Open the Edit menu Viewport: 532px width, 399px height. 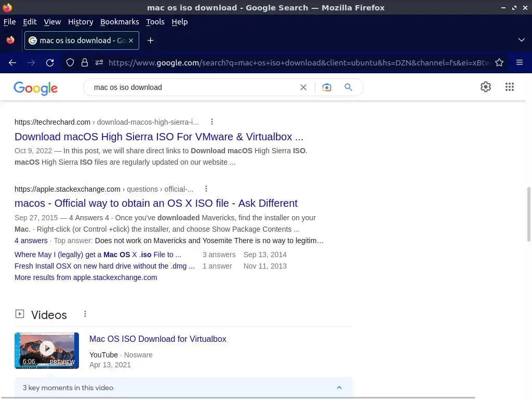30,22
